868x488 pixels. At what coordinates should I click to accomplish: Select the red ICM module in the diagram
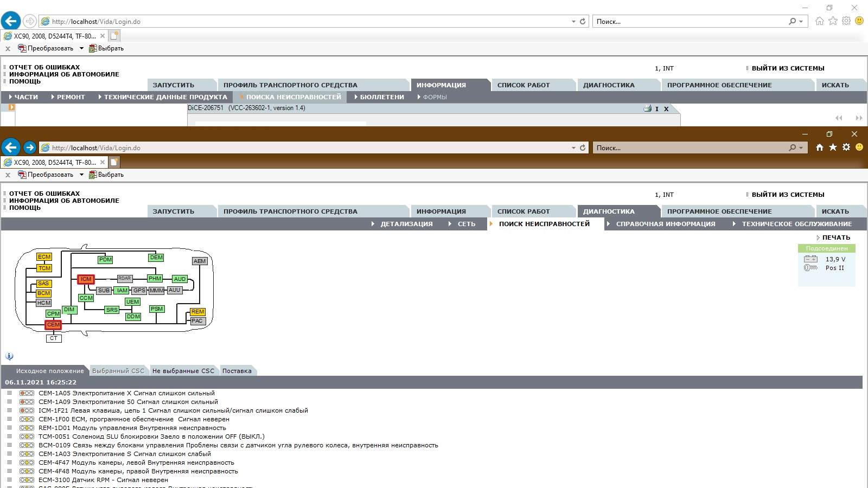[x=86, y=279]
